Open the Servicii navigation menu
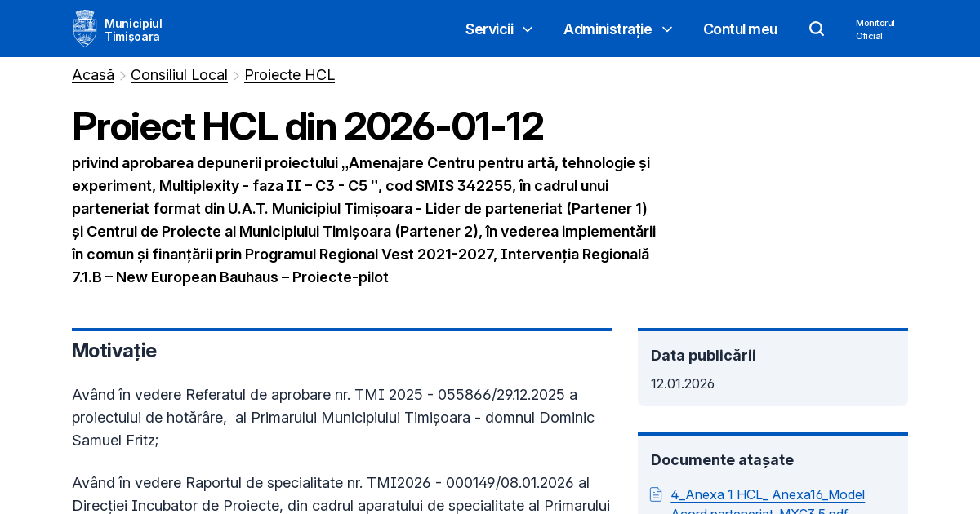This screenshot has height=514, width=980. (489, 29)
